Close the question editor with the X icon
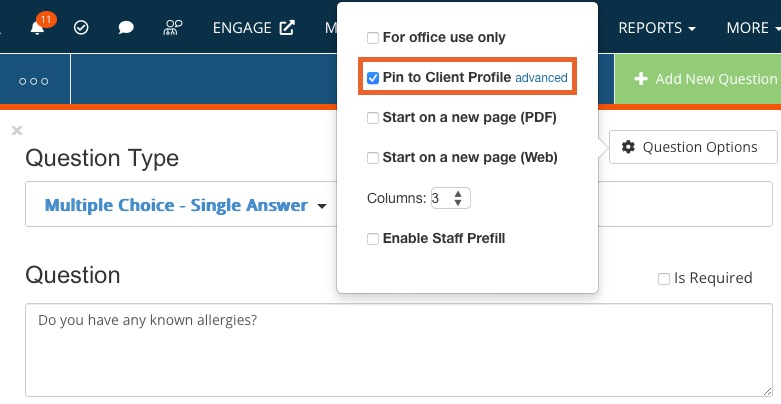The image size is (781, 404). pyautogui.click(x=17, y=131)
